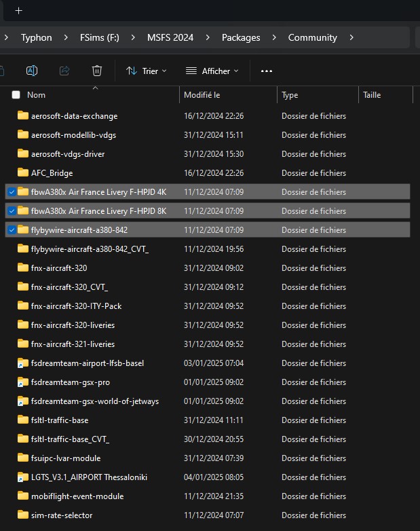Click the fsuipc-lvar-module folder icon
Viewport: 420px width, 531px height.
point(22,458)
